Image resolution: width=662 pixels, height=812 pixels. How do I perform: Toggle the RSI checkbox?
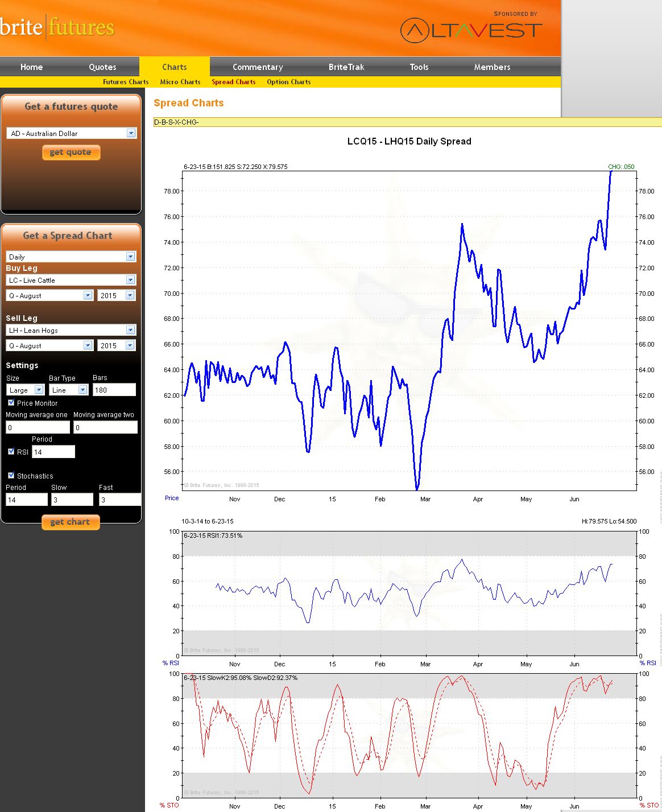coord(11,451)
